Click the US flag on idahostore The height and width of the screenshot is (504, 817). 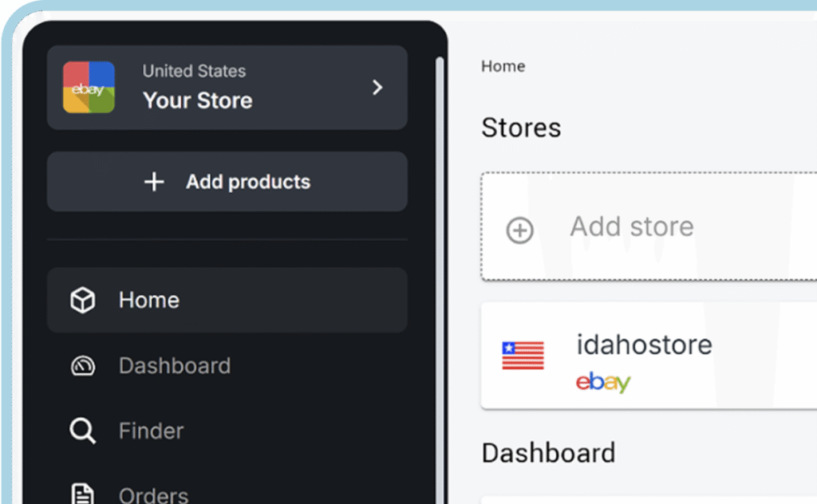[523, 356]
